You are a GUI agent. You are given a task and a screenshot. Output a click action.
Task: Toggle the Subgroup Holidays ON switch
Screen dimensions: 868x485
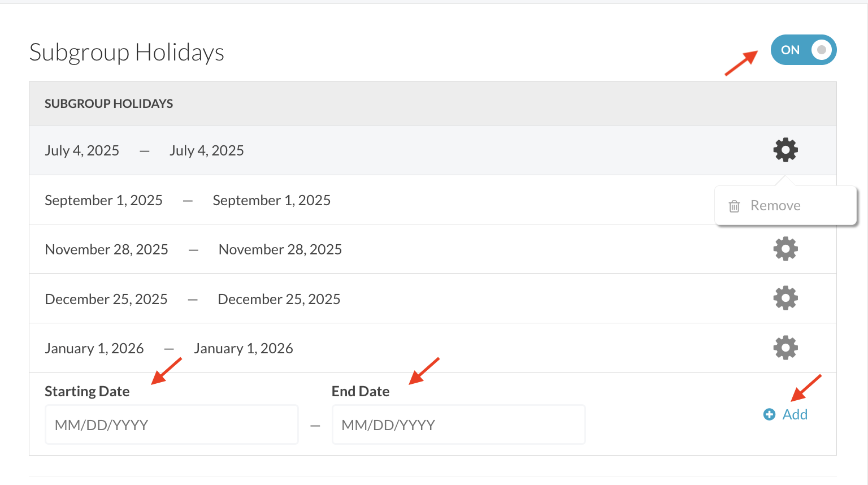tap(803, 50)
